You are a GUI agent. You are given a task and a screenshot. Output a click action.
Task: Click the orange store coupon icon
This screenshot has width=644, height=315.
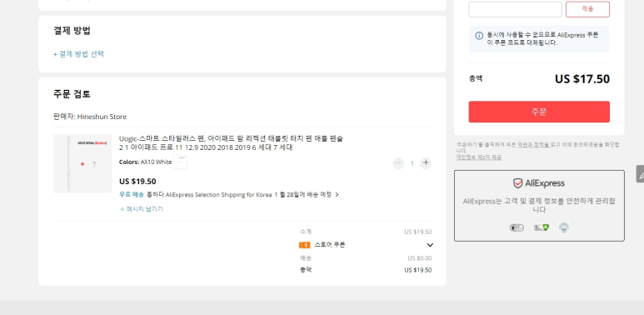pyautogui.click(x=304, y=245)
